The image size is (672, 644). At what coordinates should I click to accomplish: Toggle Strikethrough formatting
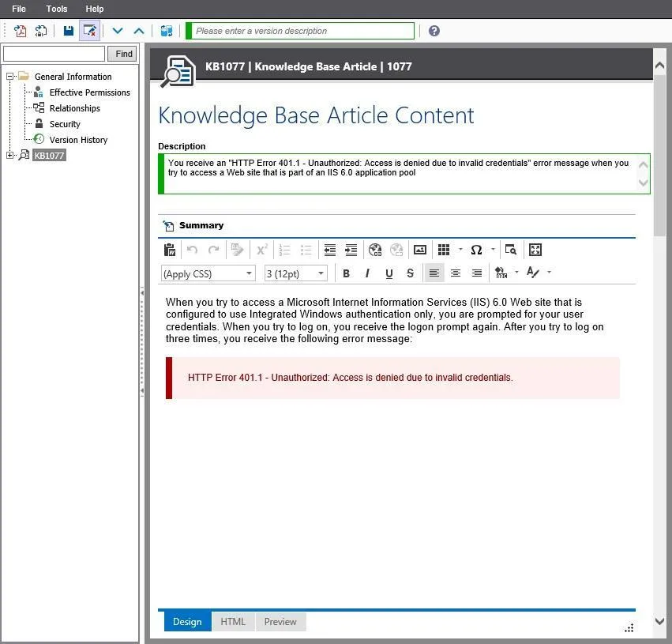tap(410, 273)
